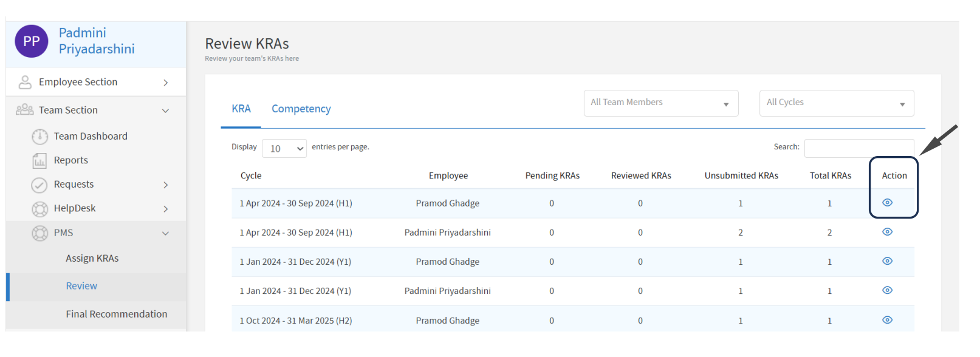View Pramod Ghadge's H1 2024 KRAs

887,203
